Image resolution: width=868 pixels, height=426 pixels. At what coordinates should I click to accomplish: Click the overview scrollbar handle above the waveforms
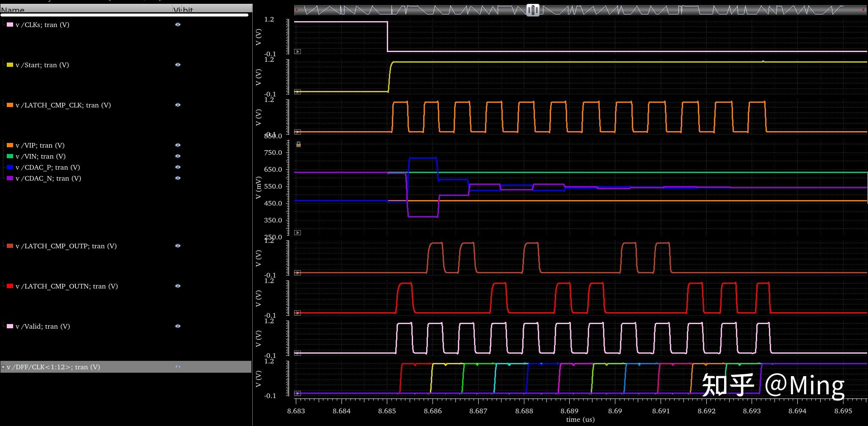[532, 9]
